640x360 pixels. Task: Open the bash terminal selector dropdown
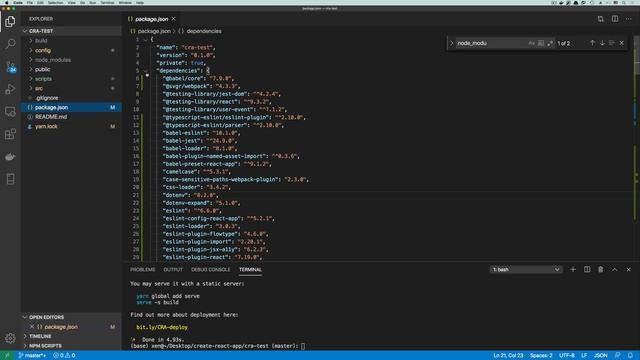tap(526, 269)
